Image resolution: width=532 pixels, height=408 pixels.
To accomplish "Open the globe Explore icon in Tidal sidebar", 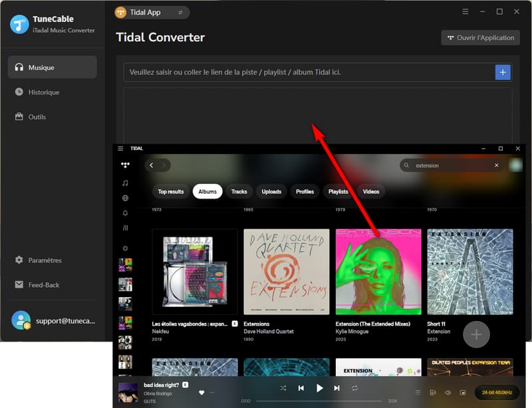I will tap(125, 198).
